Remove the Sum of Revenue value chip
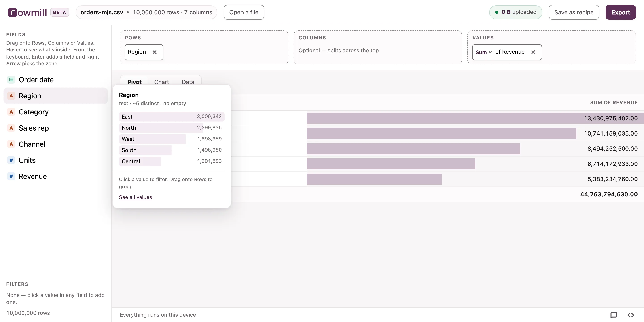The width and height of the screenshot is (644, 322). coord(533,52)
